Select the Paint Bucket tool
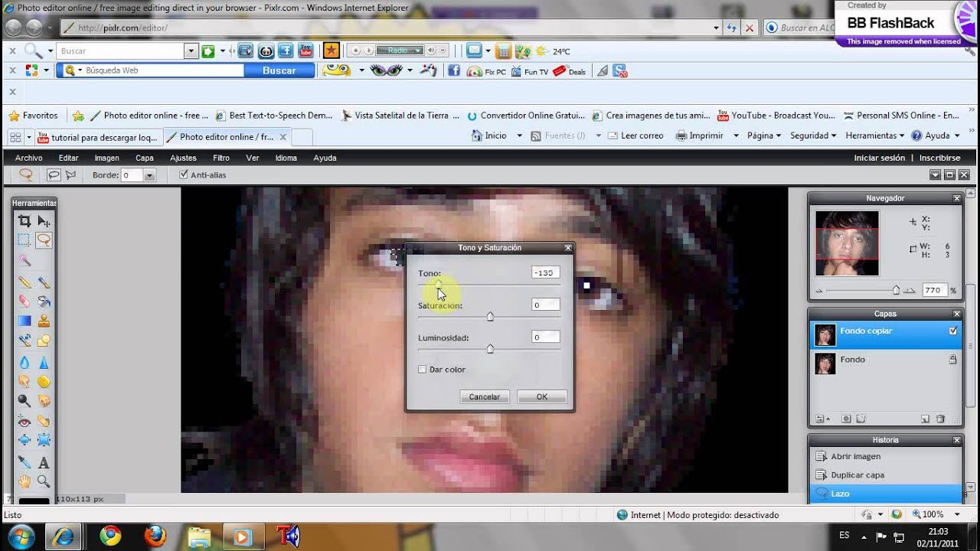The image size is (980, 551). click(x=44, y=302)
